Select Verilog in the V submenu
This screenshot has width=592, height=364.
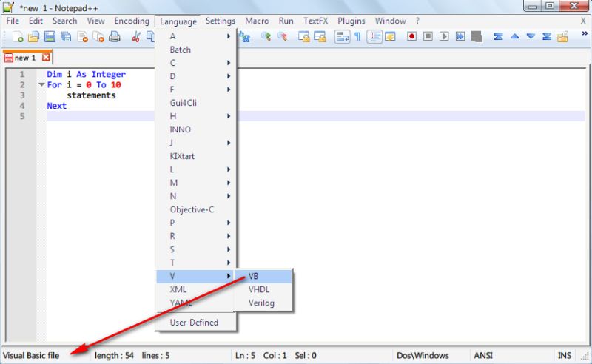(x=263, y=303)
